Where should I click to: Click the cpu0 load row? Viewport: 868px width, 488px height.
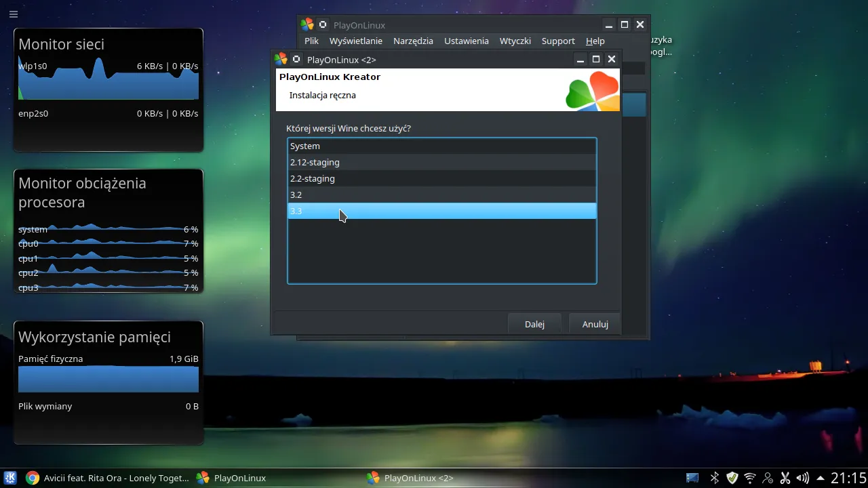(x=108, y=243)
